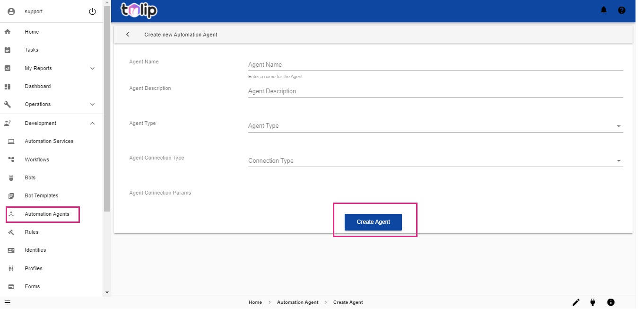The image size is (644, 310).
Task: Click 'Create new Automation Agent' heading
Action: (181, 35)
